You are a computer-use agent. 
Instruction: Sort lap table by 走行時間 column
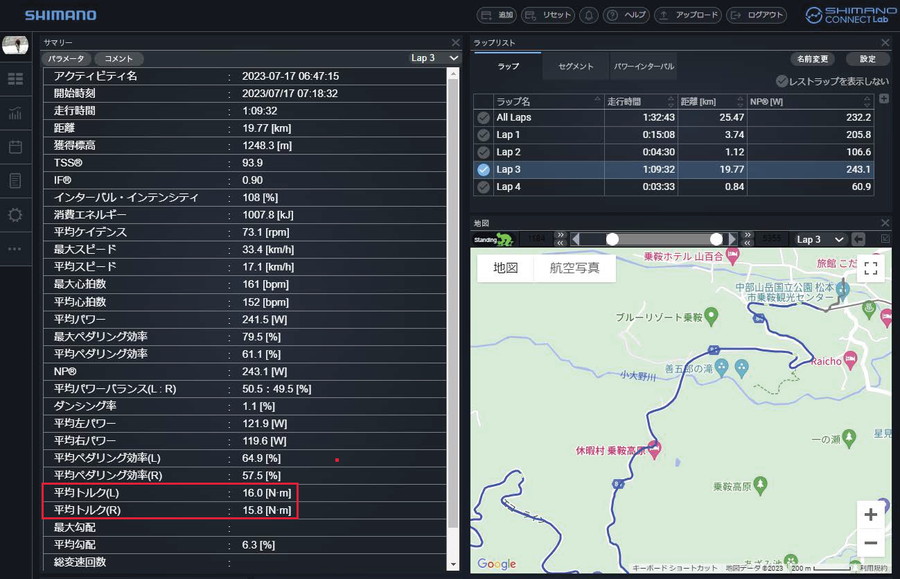point(640,101)
